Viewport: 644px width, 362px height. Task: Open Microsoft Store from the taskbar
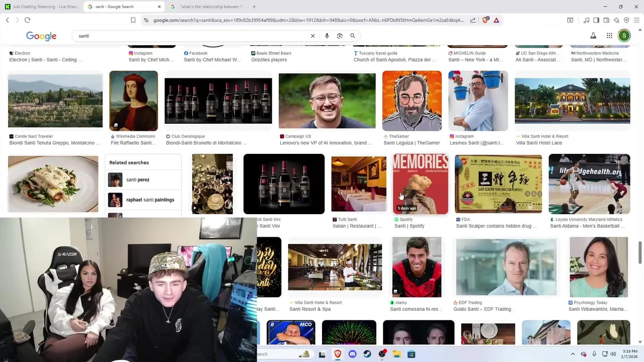(411, 354)
